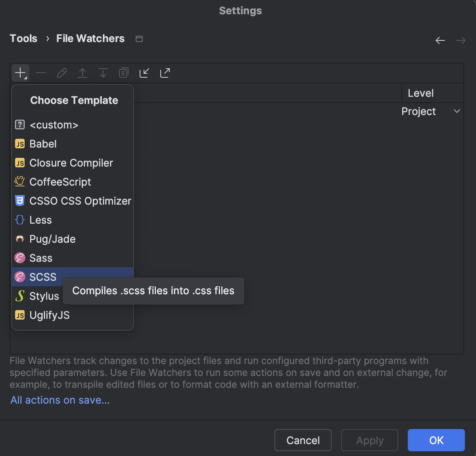Click the small icon beside File Watchers breadcrumb
Screen dimensions: 476x456
pos(138,38)
